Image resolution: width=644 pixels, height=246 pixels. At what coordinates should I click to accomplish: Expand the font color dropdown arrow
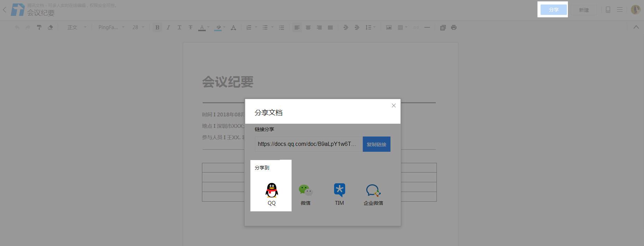click(208, 27)
